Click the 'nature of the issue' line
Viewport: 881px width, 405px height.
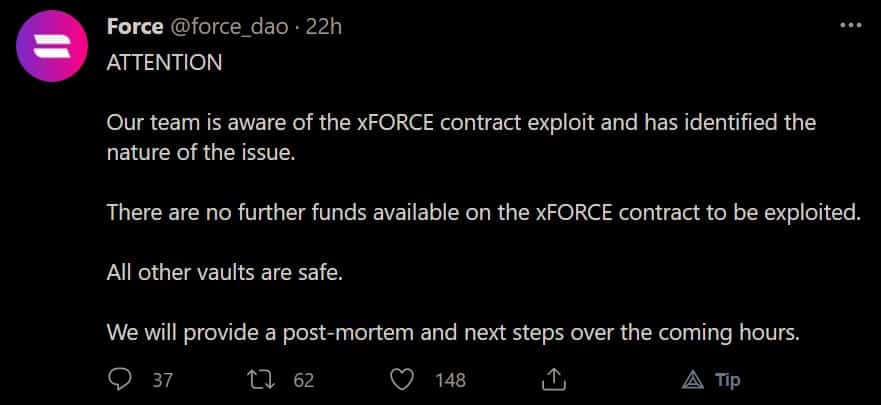click(x=201, y=152)
